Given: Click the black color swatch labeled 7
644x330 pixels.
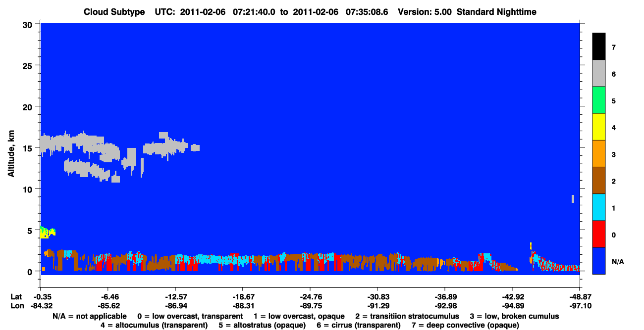Looking at the screenshot, I should point(598,46).
